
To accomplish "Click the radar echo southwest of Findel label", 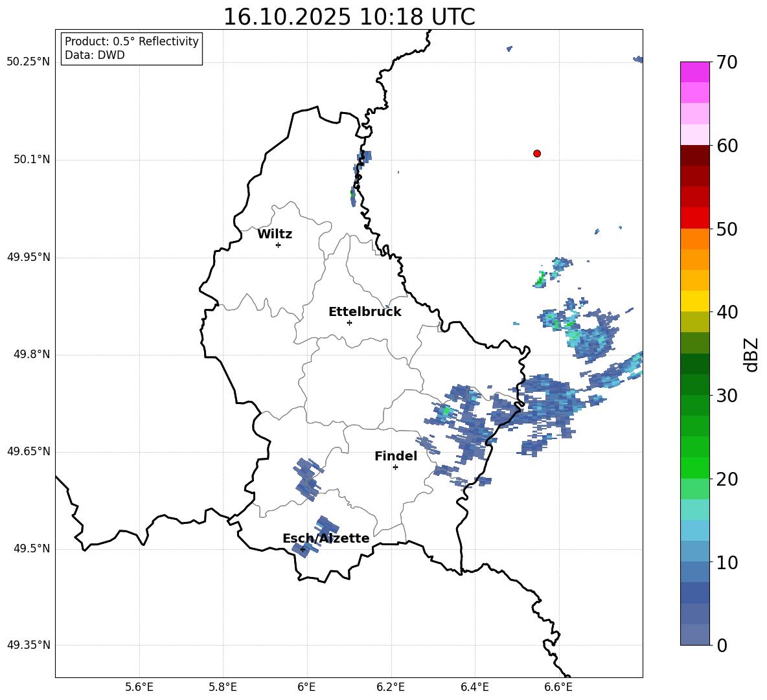I will tap(308, 479).
